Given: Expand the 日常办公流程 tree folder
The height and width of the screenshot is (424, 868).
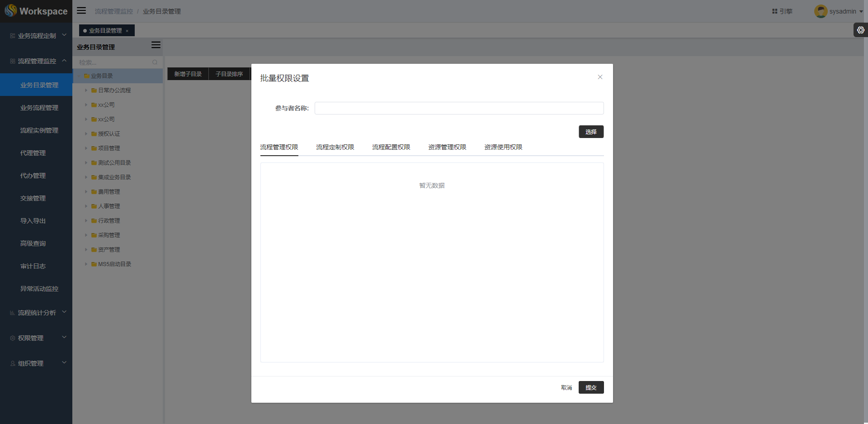Looking at the screenshot, I should (x=86, y=91).
